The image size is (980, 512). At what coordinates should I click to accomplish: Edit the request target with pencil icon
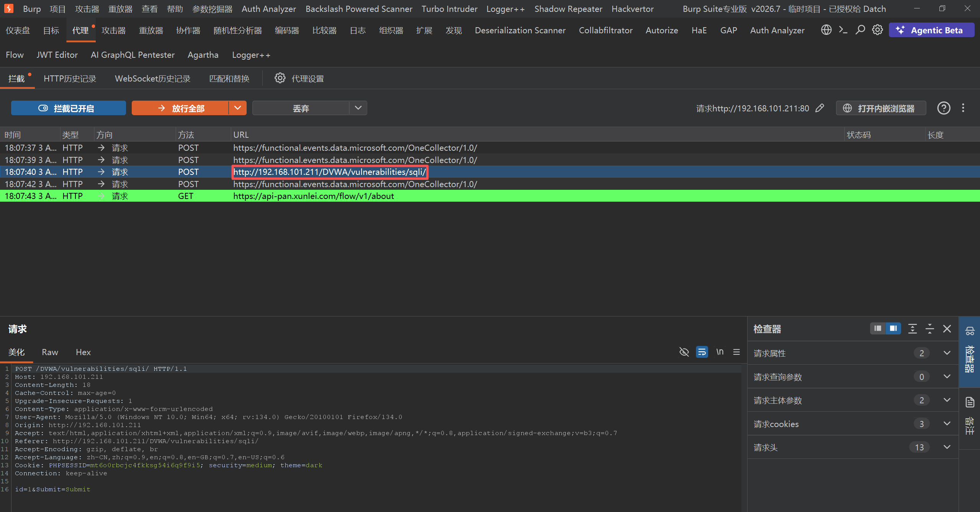pyautogui.click(x=820, y=108)
